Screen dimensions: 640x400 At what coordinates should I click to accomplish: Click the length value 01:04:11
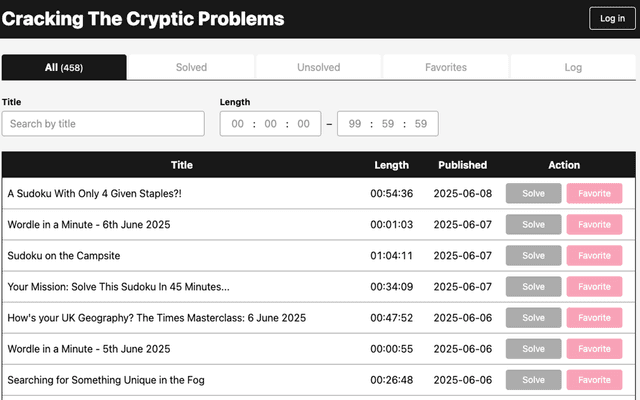tap(391, 256)
